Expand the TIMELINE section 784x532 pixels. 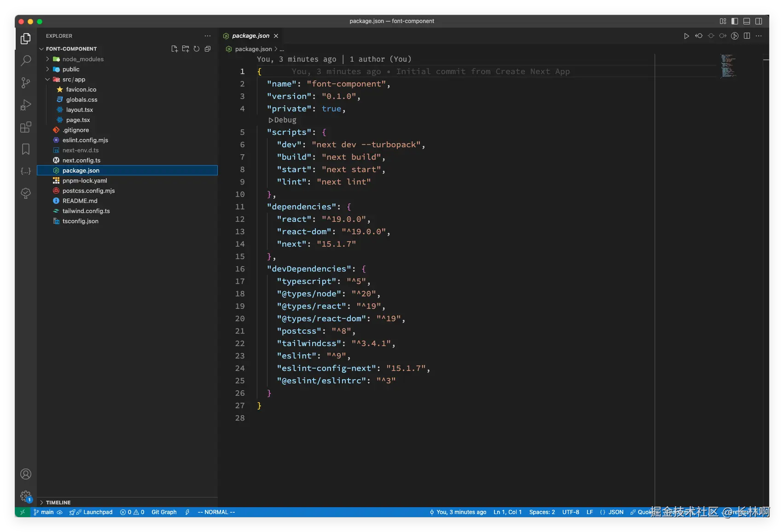pos(58,503)
